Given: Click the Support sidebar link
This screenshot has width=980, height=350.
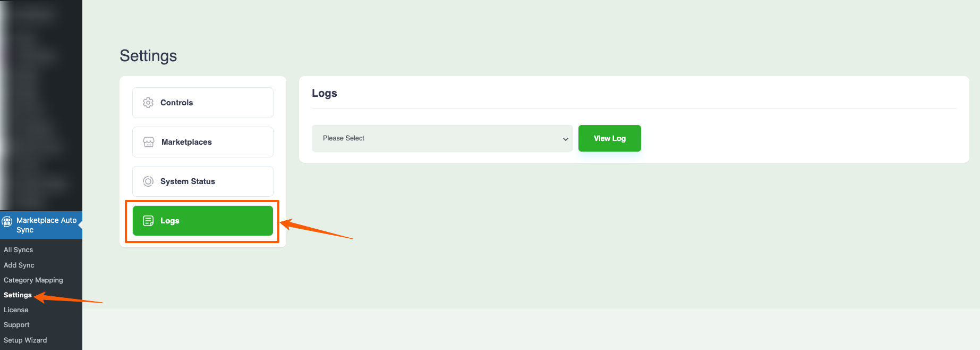Looking at the screenshot, I should 16,324.
